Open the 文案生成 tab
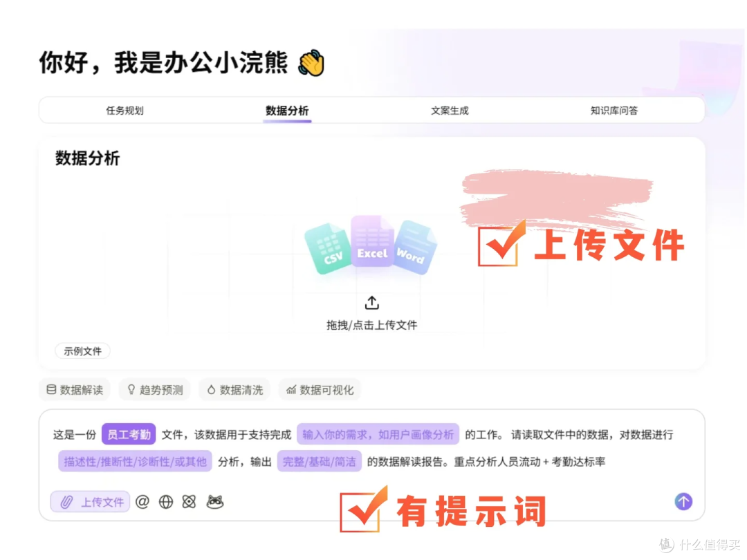 click(450, 111)
